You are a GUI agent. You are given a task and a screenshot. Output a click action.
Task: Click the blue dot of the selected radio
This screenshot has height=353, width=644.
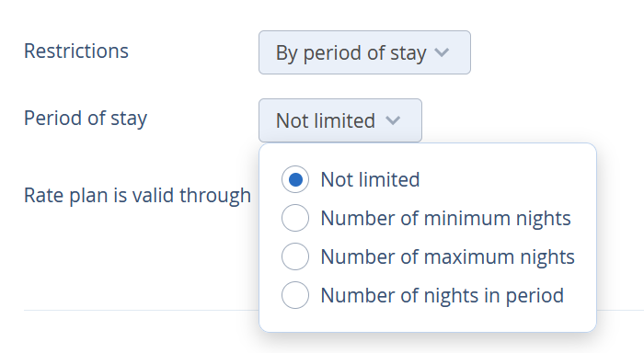coord(295,179)
